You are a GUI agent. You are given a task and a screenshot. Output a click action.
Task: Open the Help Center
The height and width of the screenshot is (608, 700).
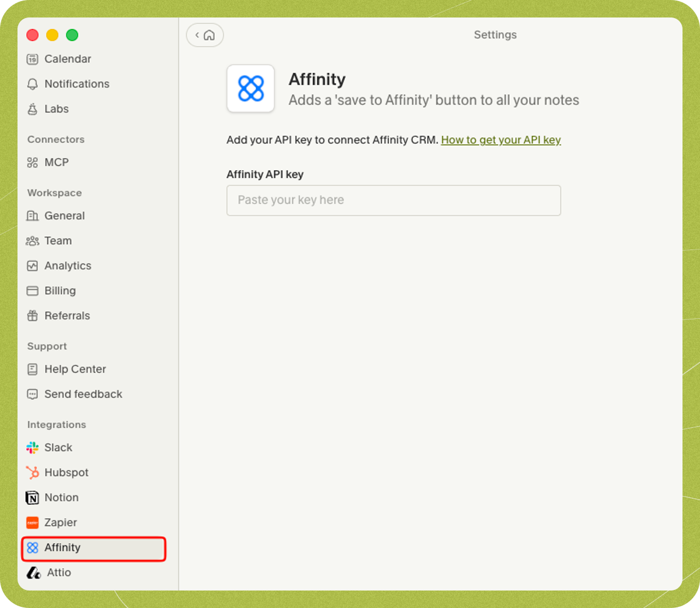coord(75,369)
